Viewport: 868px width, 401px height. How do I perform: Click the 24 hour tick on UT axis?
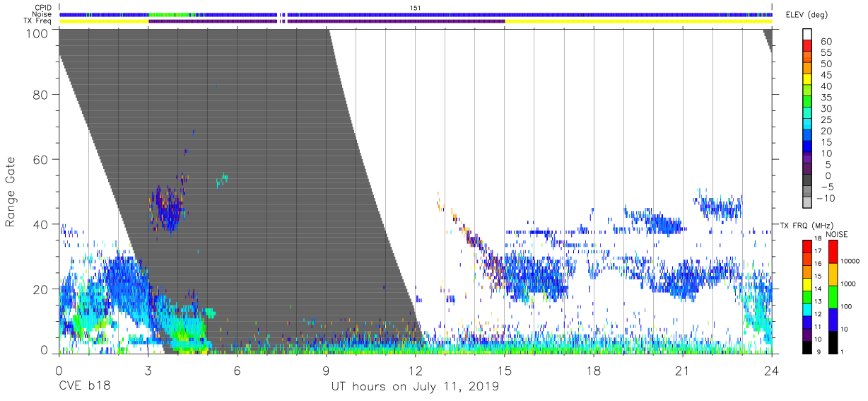pyautogui.click(x=772, y=370)
